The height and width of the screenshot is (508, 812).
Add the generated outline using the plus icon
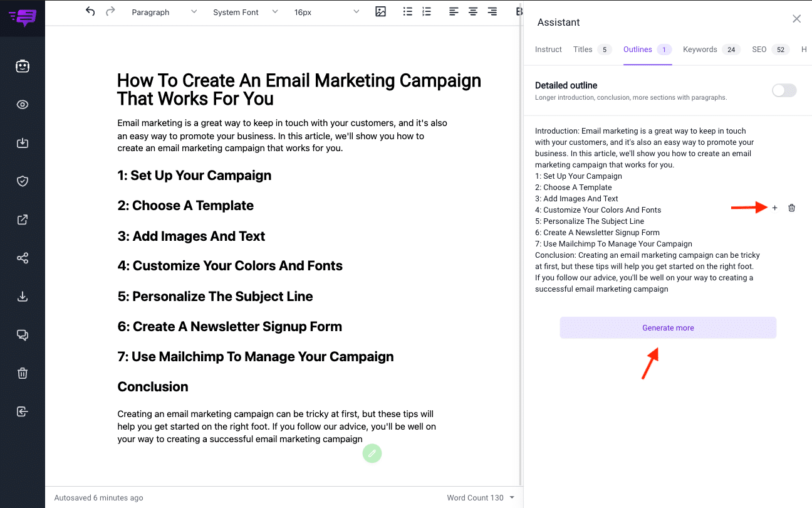tap(774, 208)
